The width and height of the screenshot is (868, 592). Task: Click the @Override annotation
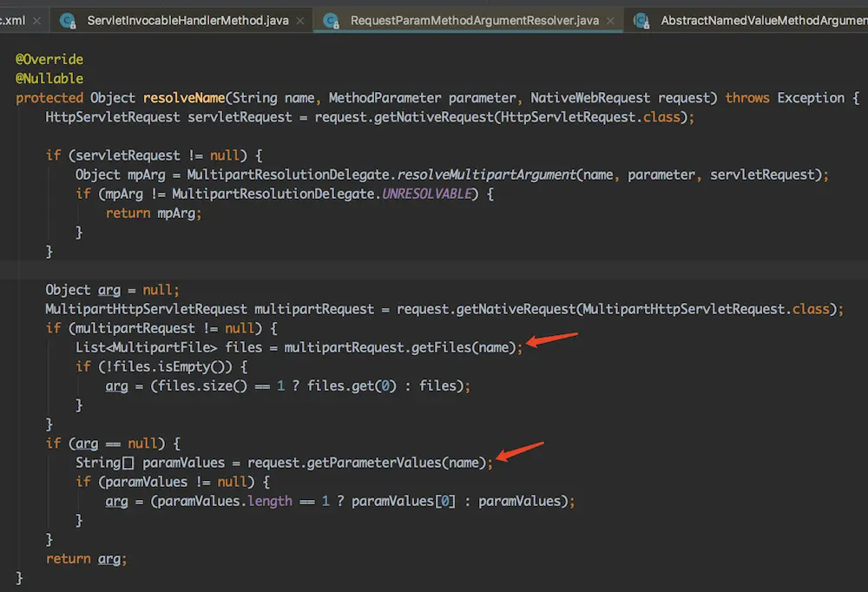pyautogui.click(x=49, y=59)
